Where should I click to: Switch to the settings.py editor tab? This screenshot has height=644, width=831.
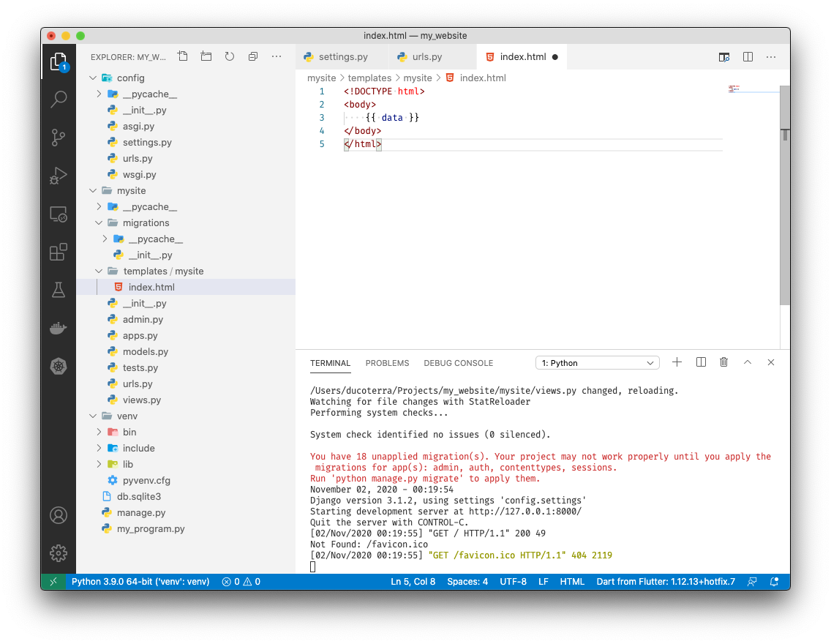pyautogui.click(x=342, y=56)
